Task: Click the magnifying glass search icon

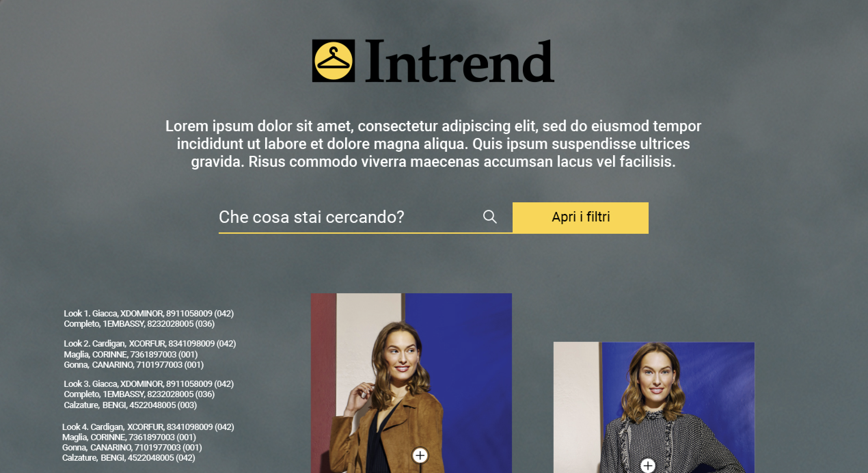Action: click(490, 217)
